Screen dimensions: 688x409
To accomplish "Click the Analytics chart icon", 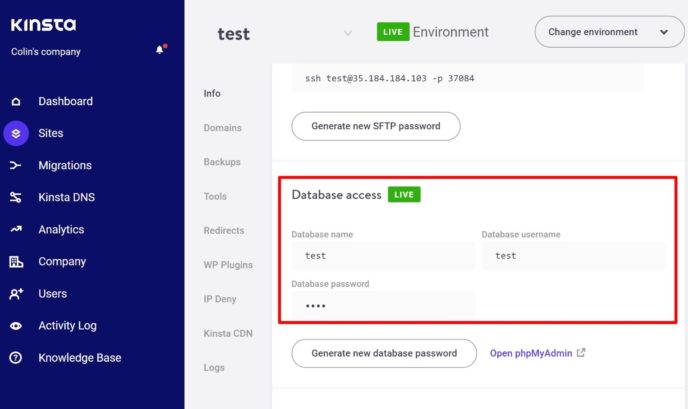I will point(16,229).
